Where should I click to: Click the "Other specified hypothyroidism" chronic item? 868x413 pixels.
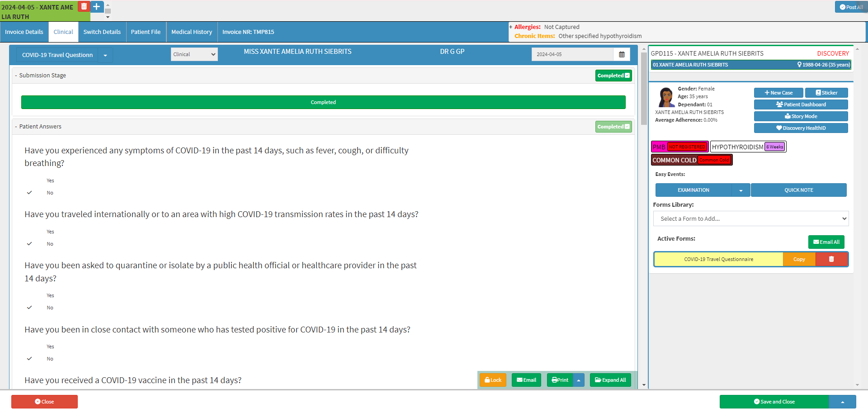coord(600,36)
